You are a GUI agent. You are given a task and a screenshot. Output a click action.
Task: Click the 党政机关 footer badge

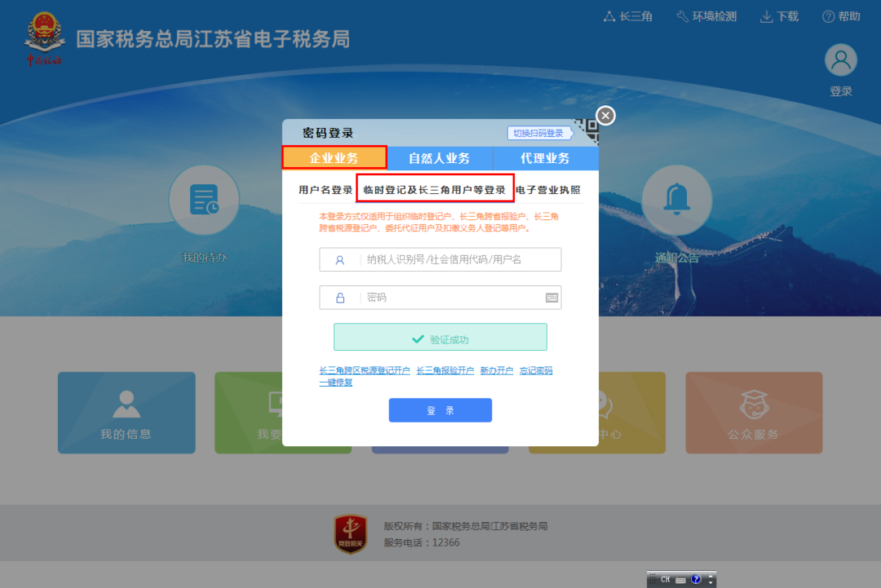(x=351, y=534)
